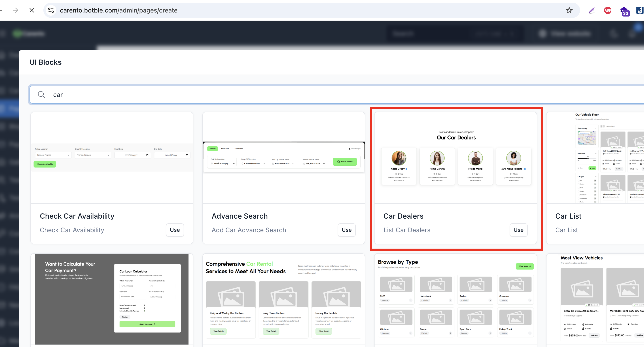
Task: Use the Check Car Availability block
Action: [x=175, y=230]
